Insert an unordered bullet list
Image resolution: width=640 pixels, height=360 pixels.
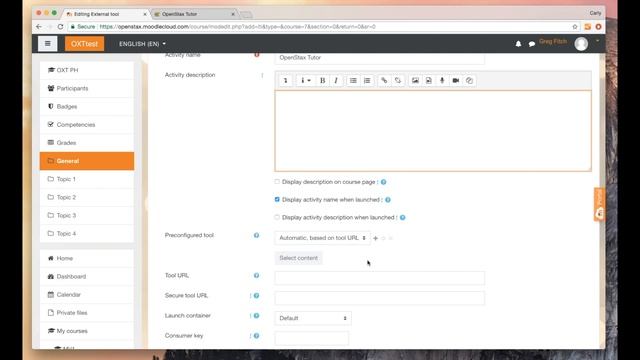[x=353, y=80]
